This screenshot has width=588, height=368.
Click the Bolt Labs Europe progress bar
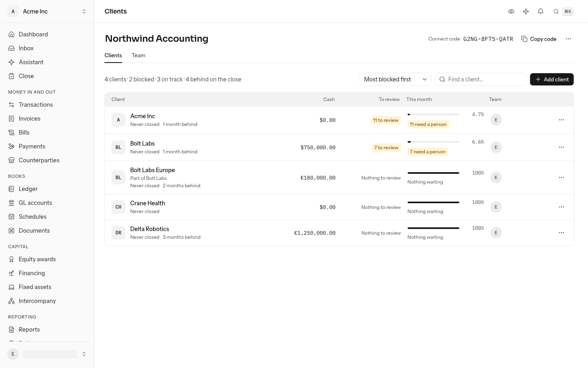(433, 173)
